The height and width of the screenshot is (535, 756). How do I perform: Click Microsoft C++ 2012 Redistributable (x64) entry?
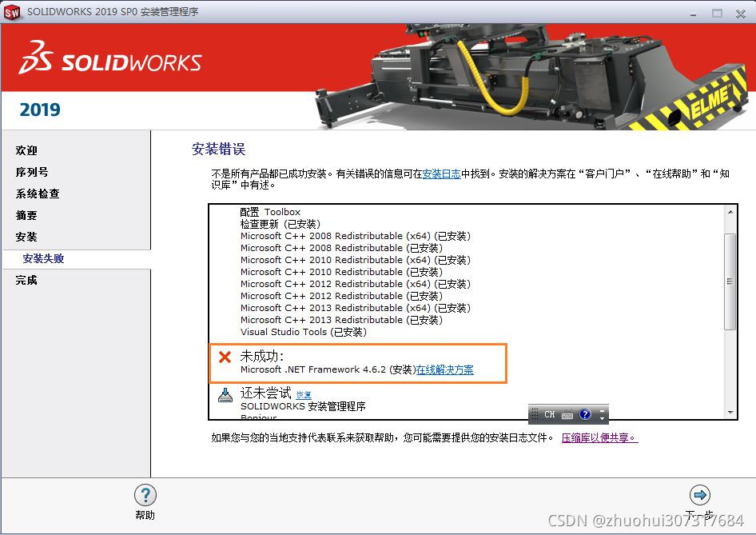pos(356,284)
